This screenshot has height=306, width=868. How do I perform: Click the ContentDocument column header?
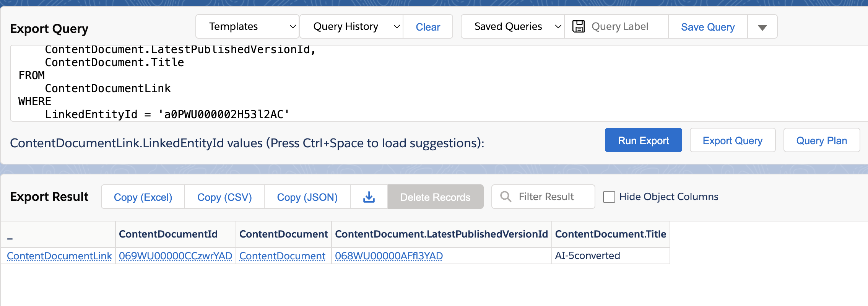283,234
